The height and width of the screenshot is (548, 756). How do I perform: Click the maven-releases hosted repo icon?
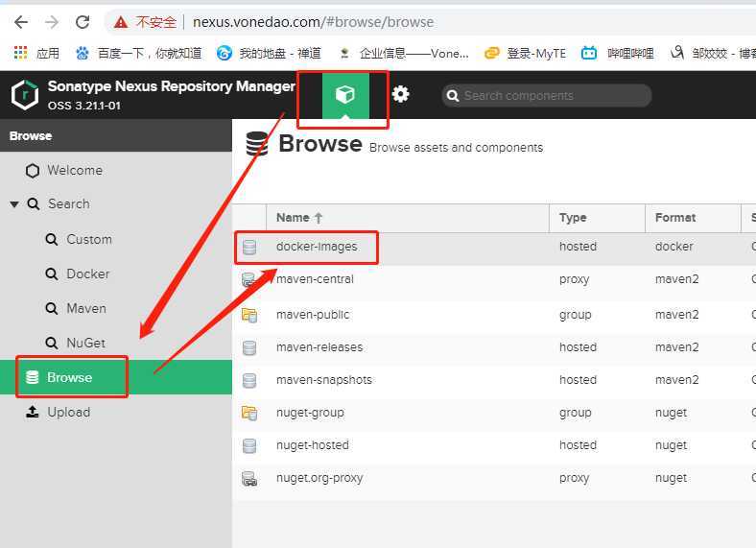(249, 347)
